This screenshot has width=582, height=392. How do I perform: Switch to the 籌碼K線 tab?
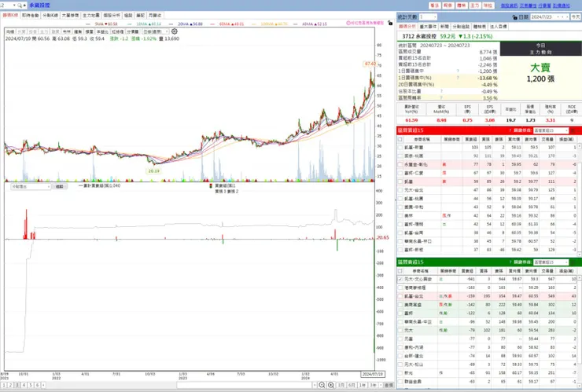(x=10, y=15)
